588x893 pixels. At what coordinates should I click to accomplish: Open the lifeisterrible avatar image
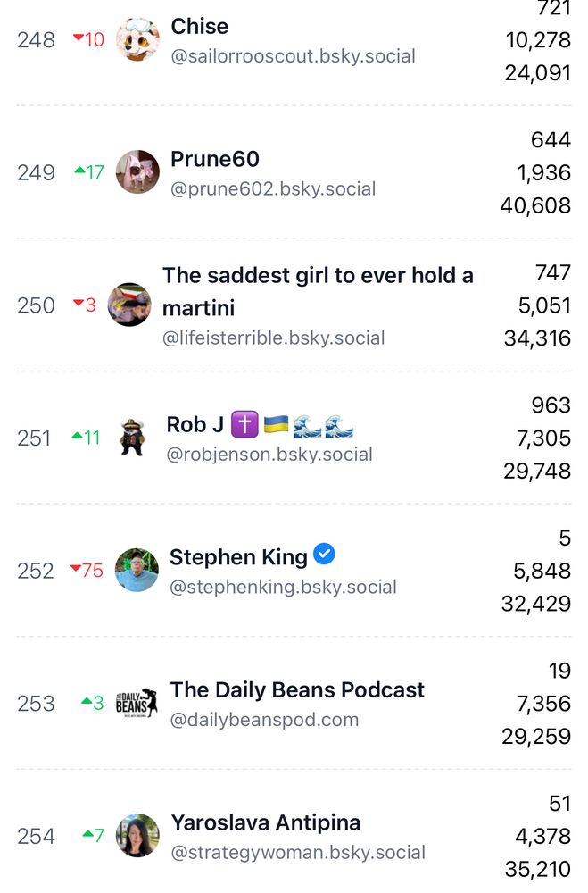pyautogui.click(x=129, y=305)
